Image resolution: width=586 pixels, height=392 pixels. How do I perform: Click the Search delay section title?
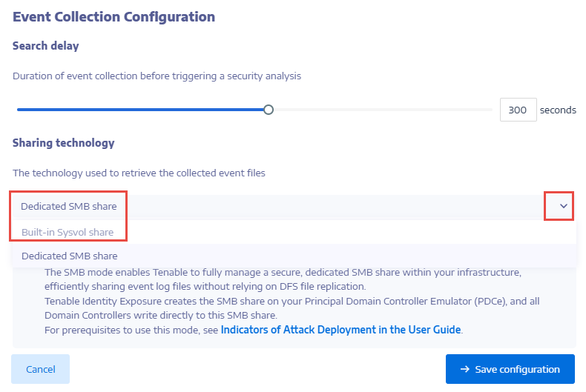tap(45, 46)
